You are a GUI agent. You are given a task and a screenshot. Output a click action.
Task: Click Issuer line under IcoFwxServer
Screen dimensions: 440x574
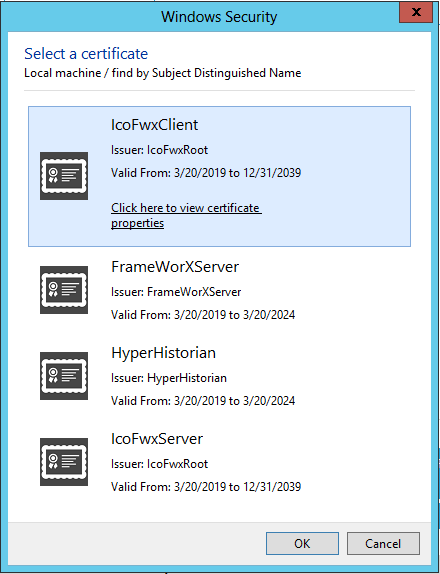coord(160,464)
